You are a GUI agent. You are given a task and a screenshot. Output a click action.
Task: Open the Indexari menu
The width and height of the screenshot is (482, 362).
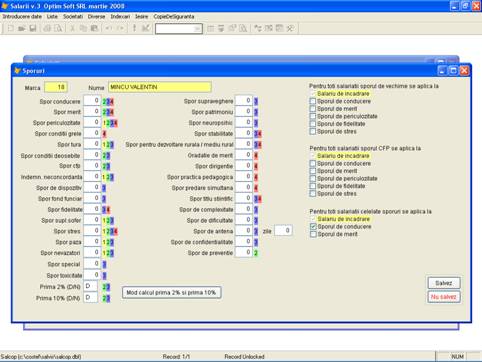coord(120,16)
